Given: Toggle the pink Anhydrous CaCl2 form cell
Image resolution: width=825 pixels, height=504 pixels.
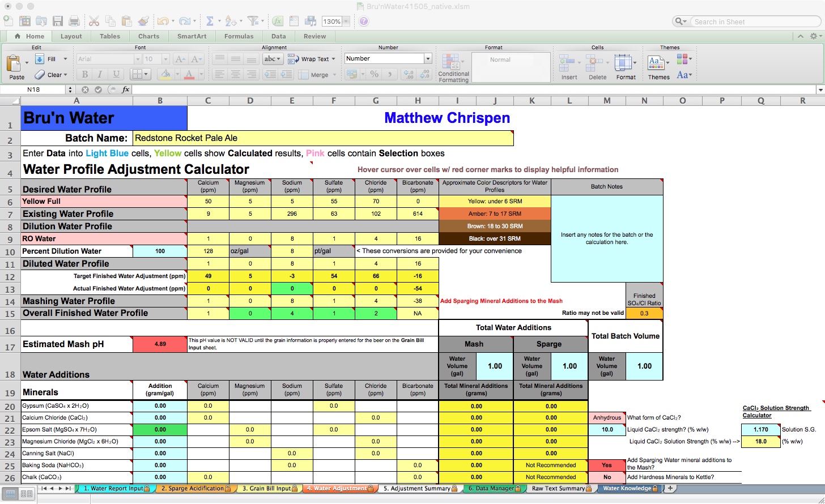Looking at the screenshot, I should pos(607,418).
